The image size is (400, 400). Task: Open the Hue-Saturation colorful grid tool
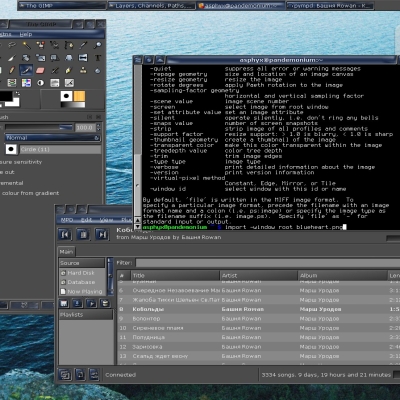[26, 83]
